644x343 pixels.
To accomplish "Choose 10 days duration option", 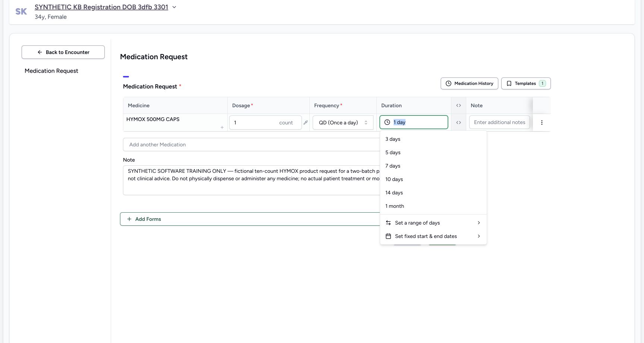I will point(433,179).
